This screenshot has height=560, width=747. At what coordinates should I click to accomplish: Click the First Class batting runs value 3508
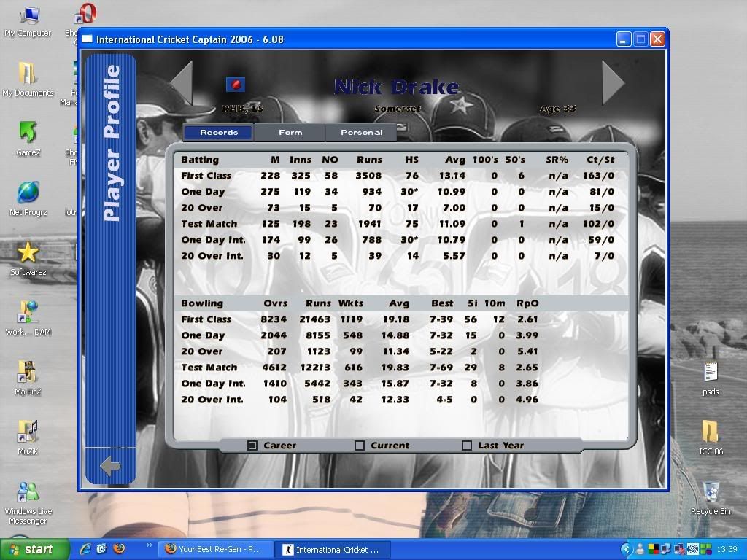pos(368,176)
